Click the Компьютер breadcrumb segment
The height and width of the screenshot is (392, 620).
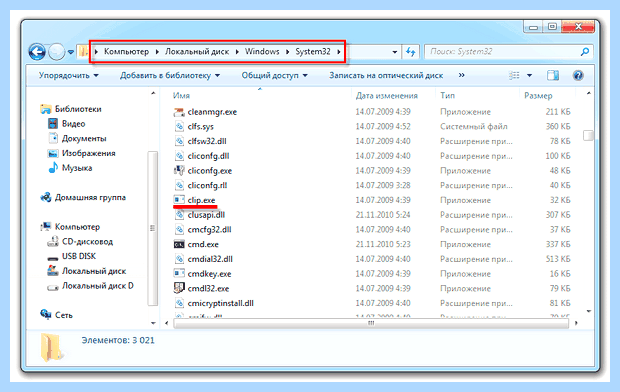(127, 51)
